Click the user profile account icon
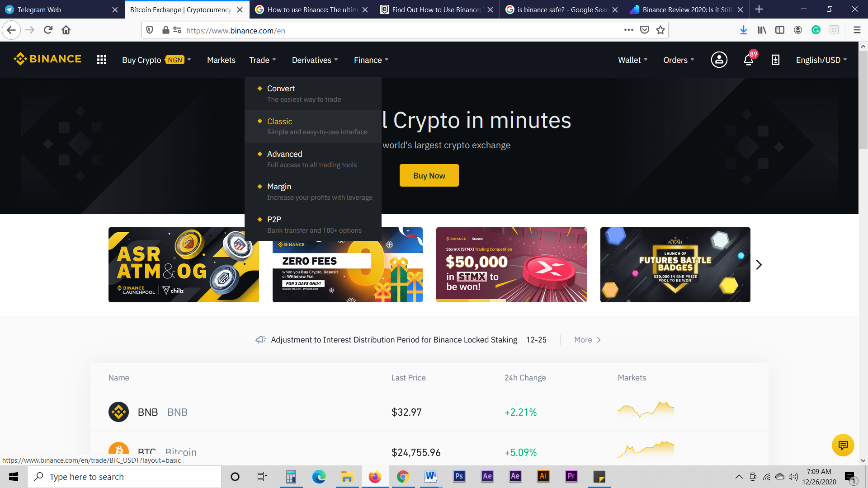The height and width of the screenshot is (488, 868). pos(720,60)
